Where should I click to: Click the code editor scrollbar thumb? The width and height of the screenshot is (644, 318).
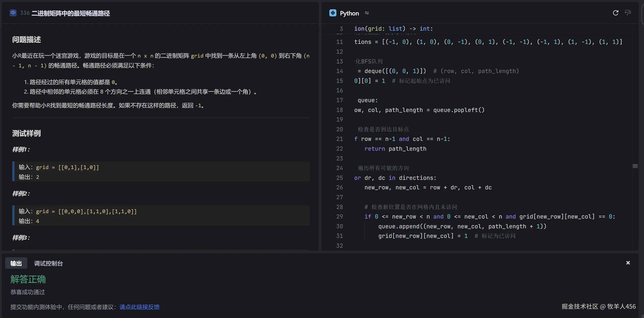pos(635,166)
